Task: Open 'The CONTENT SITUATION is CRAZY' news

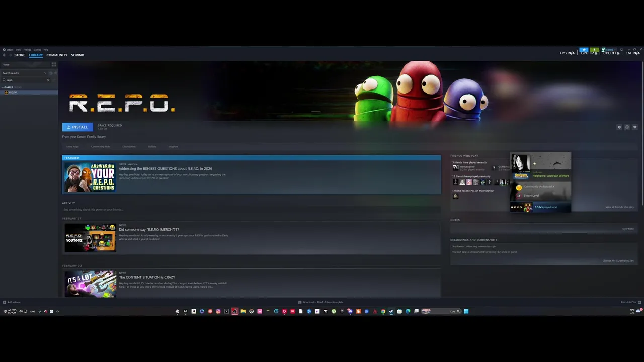Action: [x=147, y=277]
